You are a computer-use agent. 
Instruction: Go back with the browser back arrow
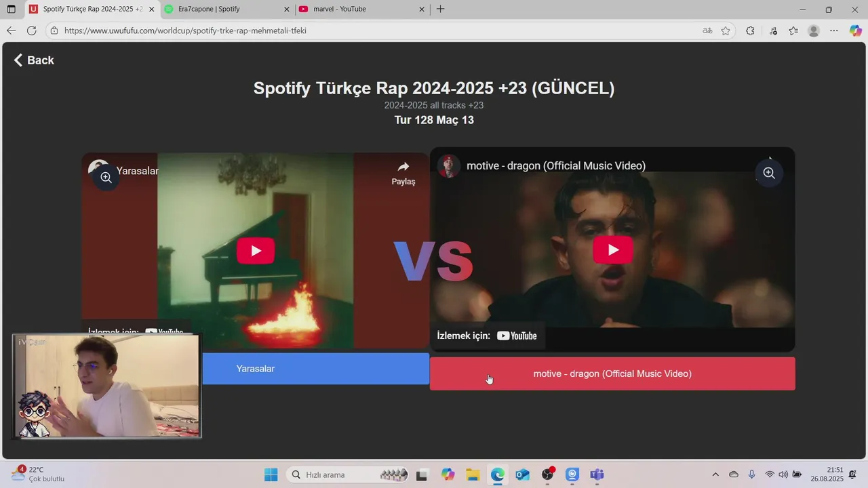(11, 30)
